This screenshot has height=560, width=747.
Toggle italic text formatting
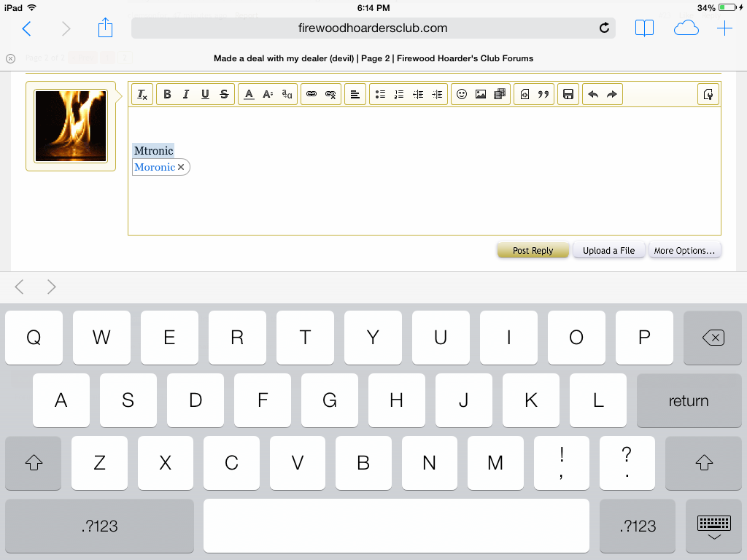point(186,95)
